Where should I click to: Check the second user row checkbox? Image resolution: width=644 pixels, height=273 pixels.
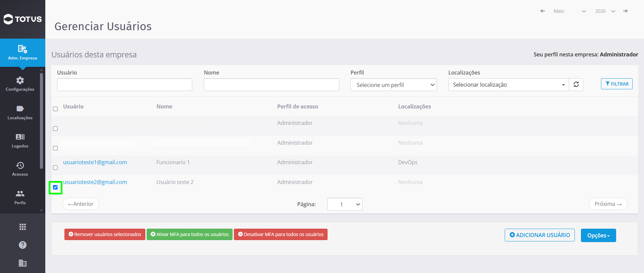(55, 148)
